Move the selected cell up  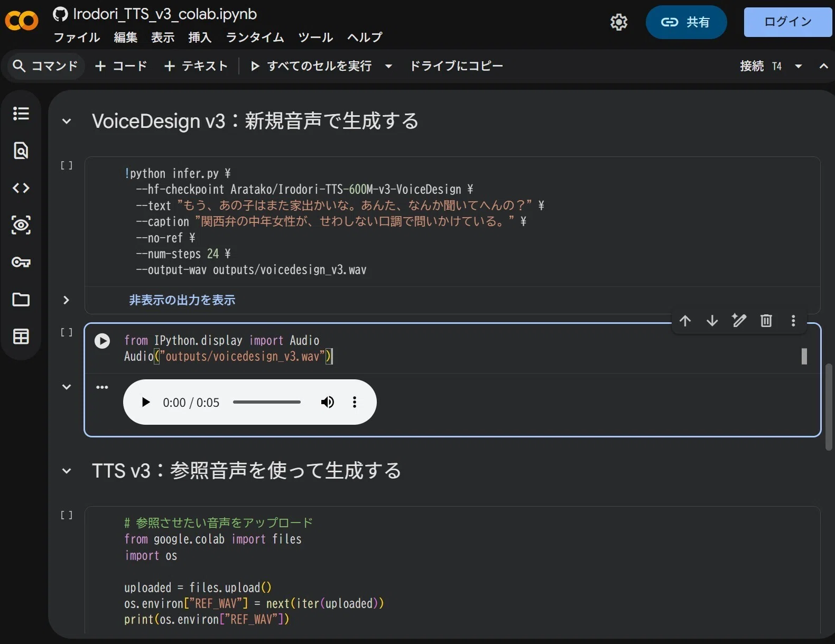click(x=685, y=321)
